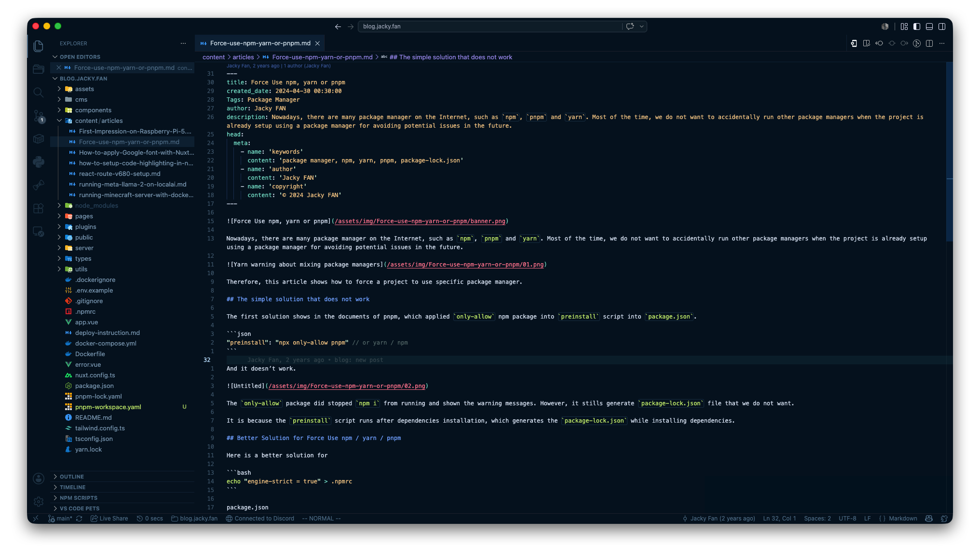980x560 pixels.
Task: Start Live Share from status bar
Action: 109,519
